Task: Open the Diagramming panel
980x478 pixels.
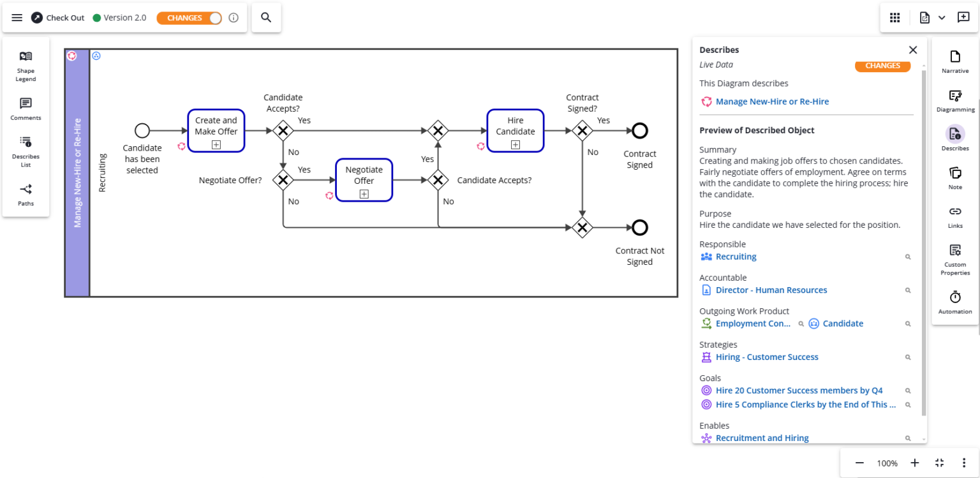Action: point(954,100)
